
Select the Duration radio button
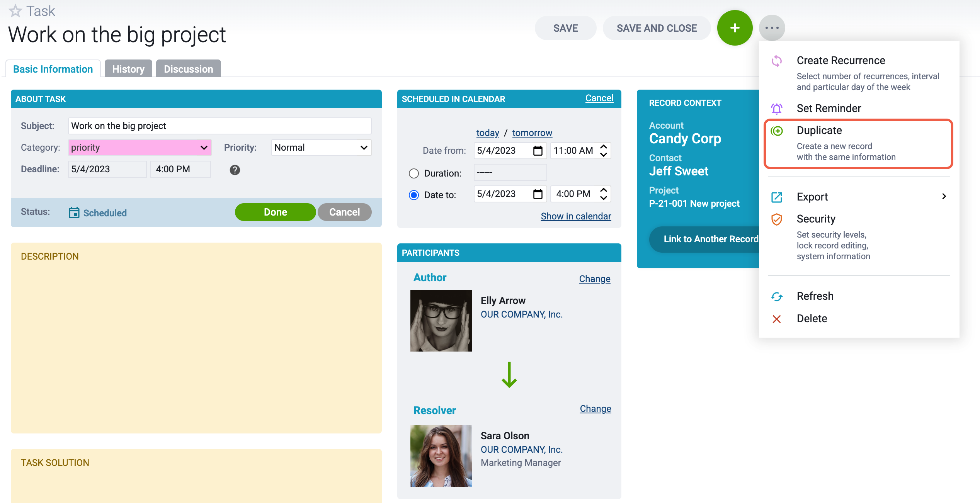coord(414,173)
